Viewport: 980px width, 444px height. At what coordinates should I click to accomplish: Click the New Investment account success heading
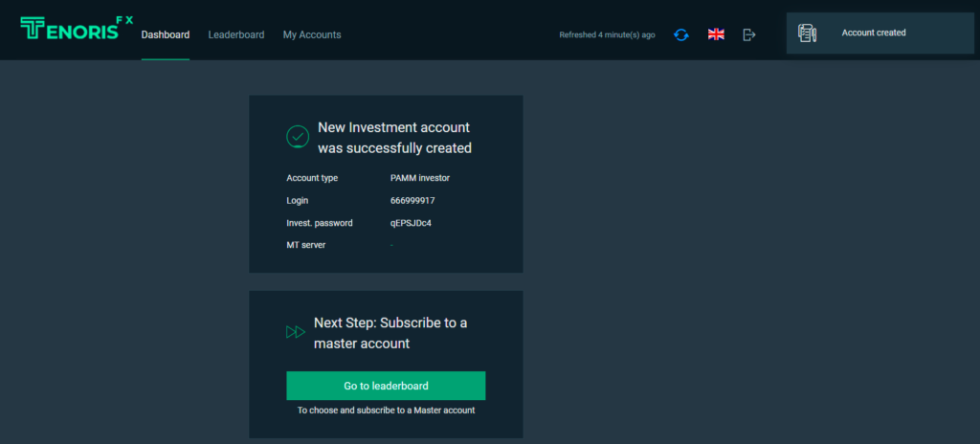pos(394,138)
